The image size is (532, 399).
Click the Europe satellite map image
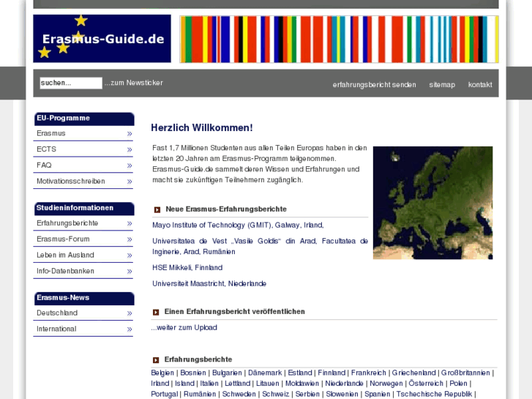pyautogui.click(x=432, y=203)
